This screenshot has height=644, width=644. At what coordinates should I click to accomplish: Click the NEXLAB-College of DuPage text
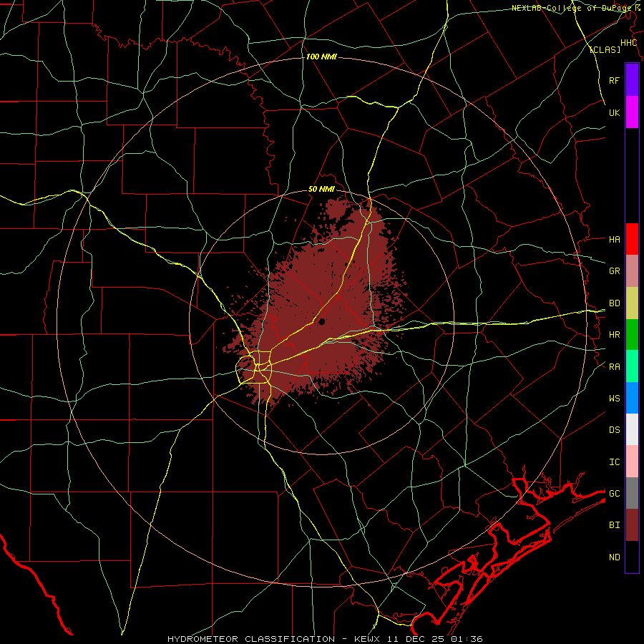pyautogui.click(x=572, y=8)
